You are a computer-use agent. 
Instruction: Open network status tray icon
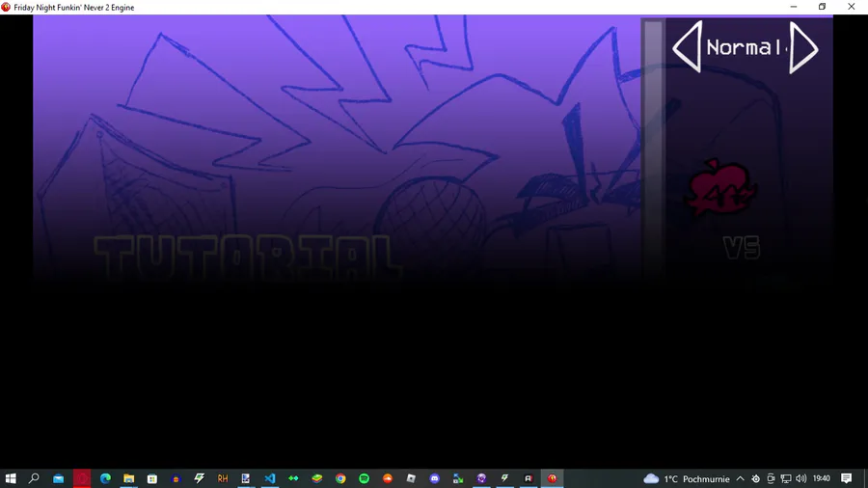[785, 478]
